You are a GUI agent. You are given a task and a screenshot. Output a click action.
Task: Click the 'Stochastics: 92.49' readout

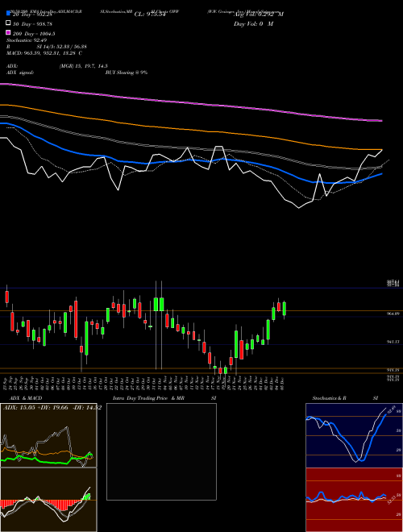point(27,40)
